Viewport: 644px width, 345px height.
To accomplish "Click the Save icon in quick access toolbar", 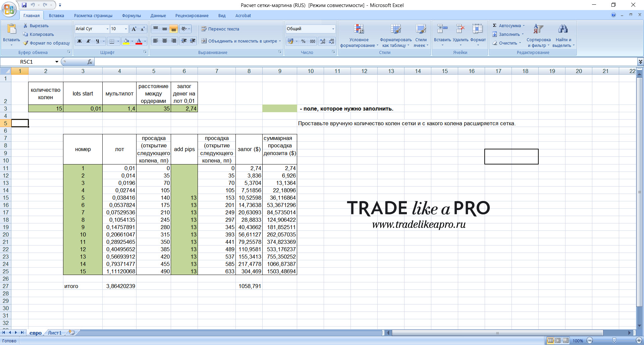I will point(24,5).
